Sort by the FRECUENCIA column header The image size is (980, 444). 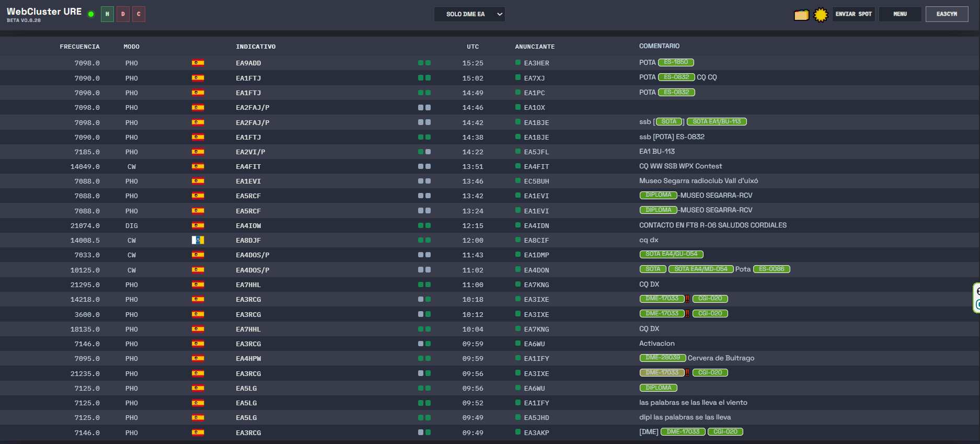(79, 47)
